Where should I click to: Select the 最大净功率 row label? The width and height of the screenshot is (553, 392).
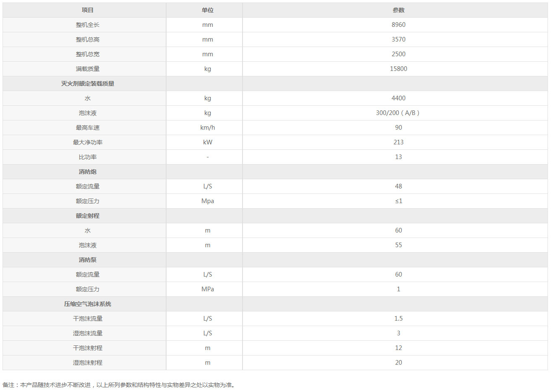pos(88,142)
